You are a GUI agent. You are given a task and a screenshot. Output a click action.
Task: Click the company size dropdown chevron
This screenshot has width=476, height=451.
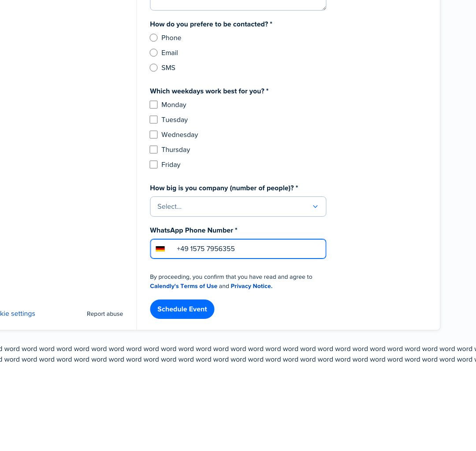click(x=315, y=207)
